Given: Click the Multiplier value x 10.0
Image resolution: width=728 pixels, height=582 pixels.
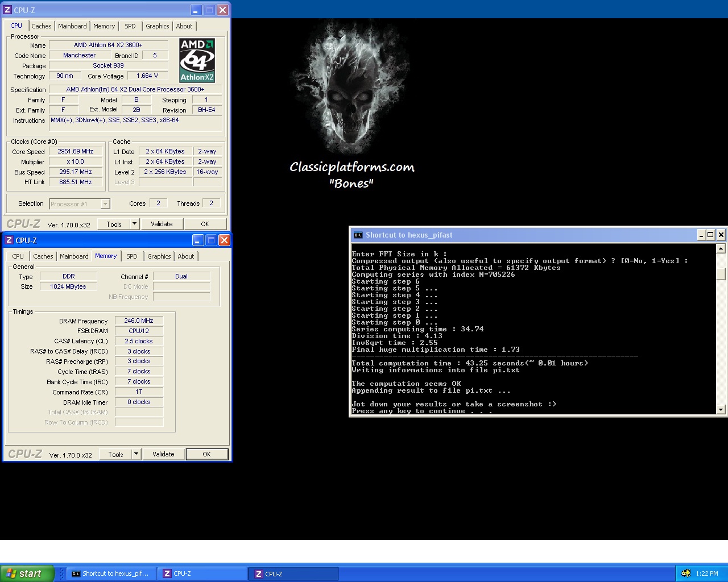Looking at the screenshot, I should click(76, 162).
